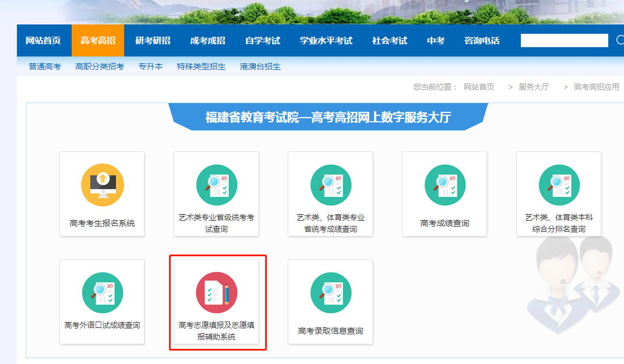Click the 艺术类、体育类专业省统考成绩查询 icon
The width and height of the screenshot is (624, 364).
(331, 185)
